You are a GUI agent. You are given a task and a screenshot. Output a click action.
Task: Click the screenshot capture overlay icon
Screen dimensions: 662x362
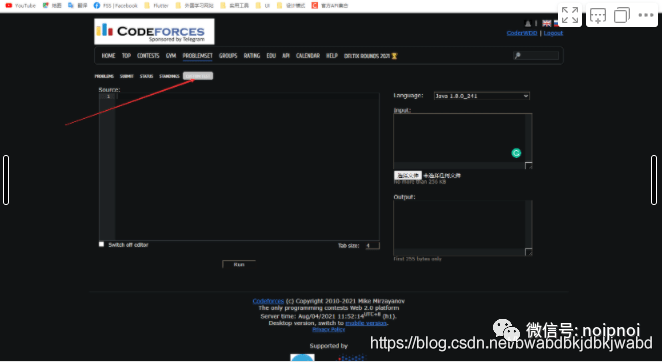click(598, 15)
